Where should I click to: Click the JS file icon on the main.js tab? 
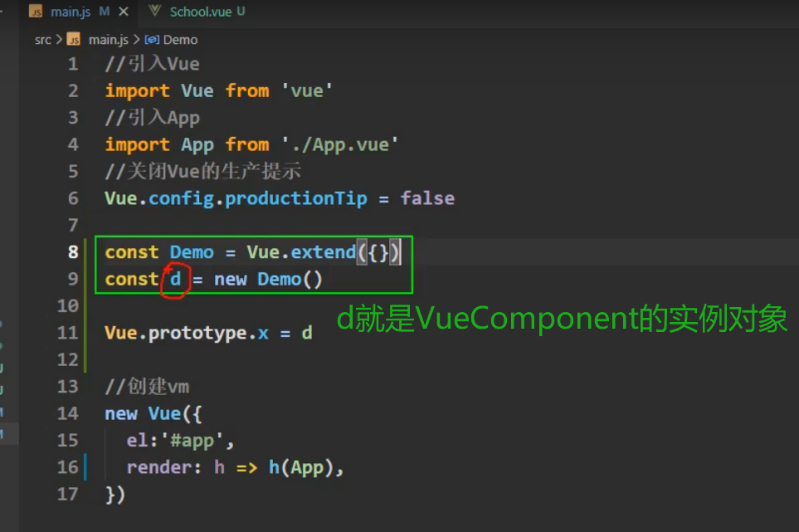point(36,12)
